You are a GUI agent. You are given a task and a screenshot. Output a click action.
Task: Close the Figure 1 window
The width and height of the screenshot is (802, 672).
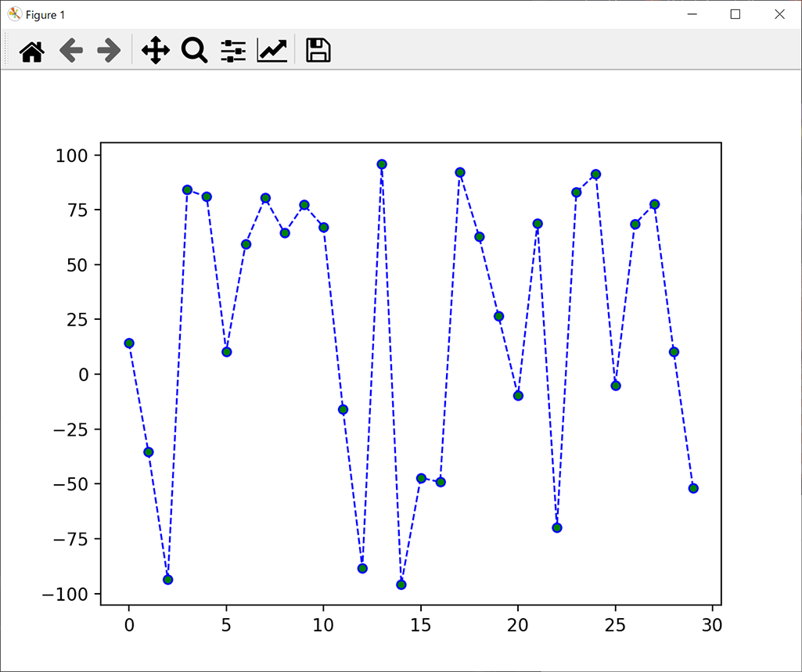coord(779,14)
